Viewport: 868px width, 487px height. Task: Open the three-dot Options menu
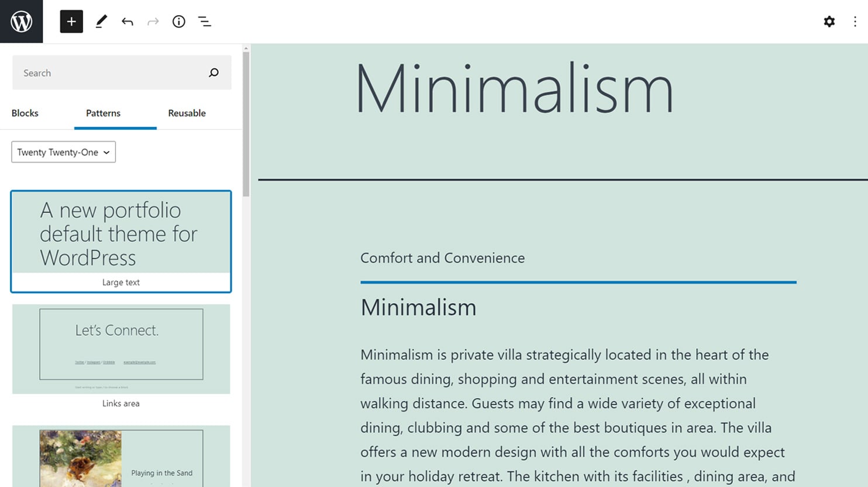click(x=855, y=22)
